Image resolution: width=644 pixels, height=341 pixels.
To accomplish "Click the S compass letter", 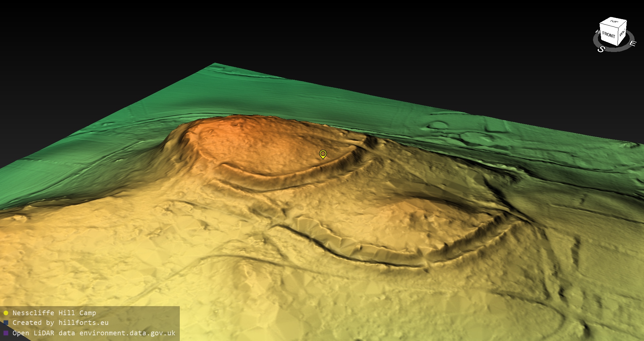I will [601, 49].
